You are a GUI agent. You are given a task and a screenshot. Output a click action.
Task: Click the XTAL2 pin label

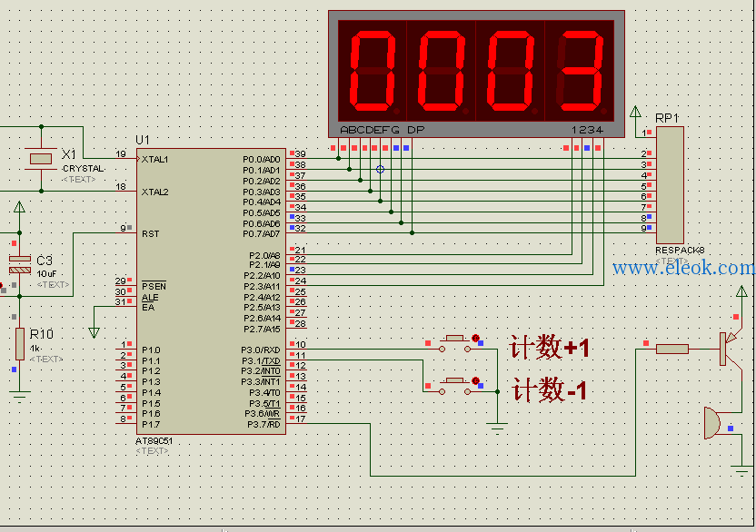tap(154, 192)
